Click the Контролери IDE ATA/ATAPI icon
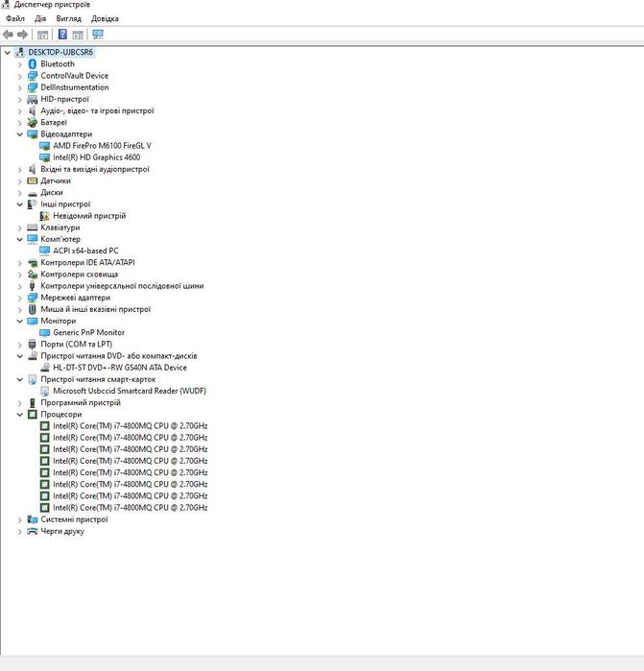Viewport: 644px width, 671px height. point(32,263)
